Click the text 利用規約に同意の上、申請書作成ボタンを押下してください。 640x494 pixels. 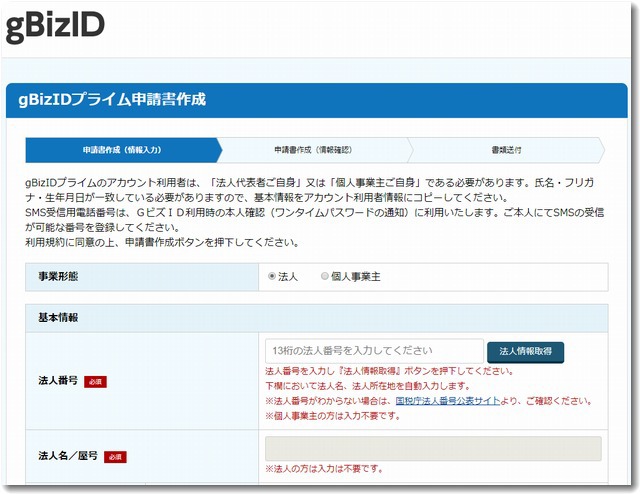pyautogui.click(x=162, y=243)
